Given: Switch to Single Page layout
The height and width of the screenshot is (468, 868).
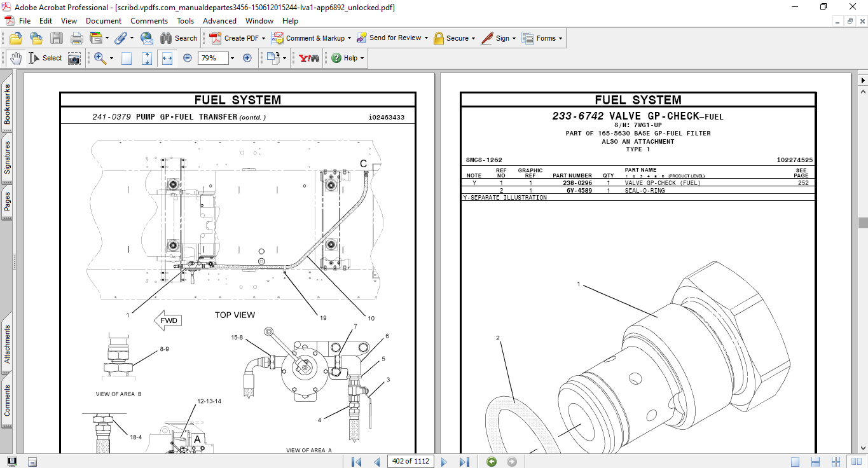Looking at the screenshot, I should pyautogui.click(x=795, y=462).
